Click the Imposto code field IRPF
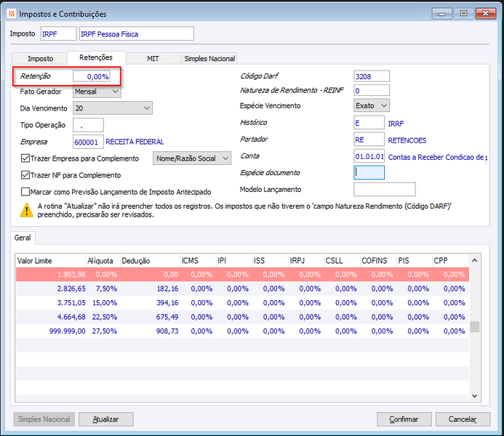The image size is (504, 436). [x=58, y=33]
